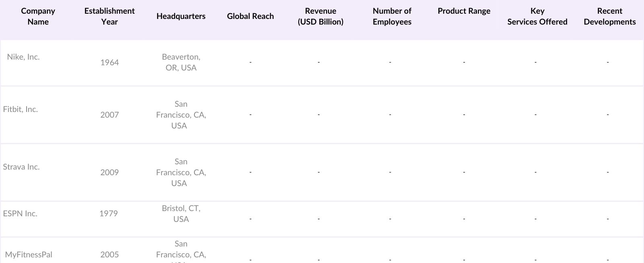Click Strava's Number of Employees cell
Screen dimensions: 644x263
click(x=390, y=172)
